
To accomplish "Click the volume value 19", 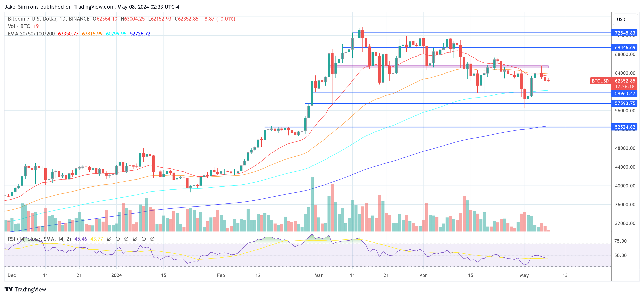I will (36, 26).
